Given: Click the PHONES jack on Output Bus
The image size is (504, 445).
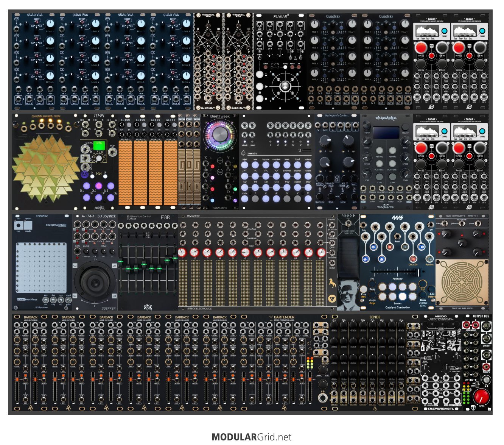Looking at the screenshot, I should point(486,366).
